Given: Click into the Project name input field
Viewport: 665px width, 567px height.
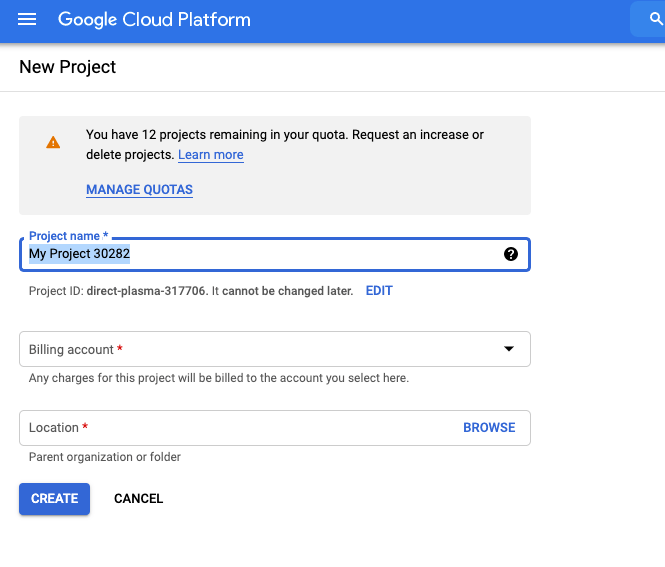Looking at the screenshot, I should tap(275, 254).
